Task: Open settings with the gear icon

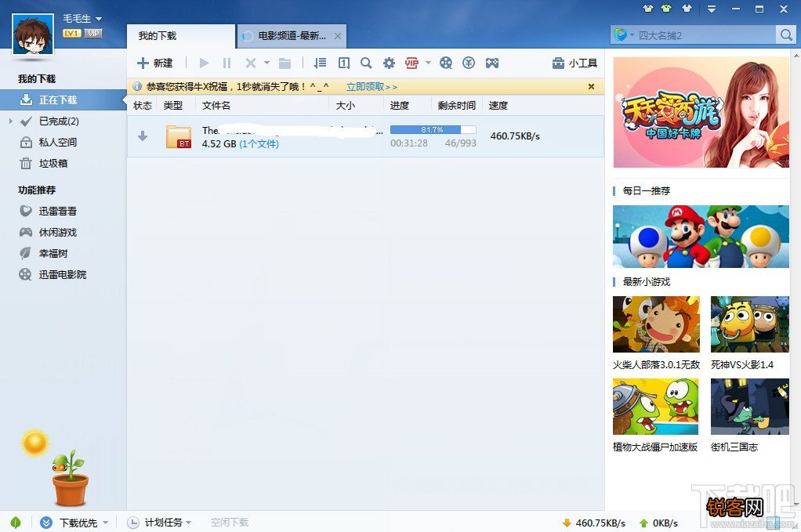Action: (x=390, y=63)
